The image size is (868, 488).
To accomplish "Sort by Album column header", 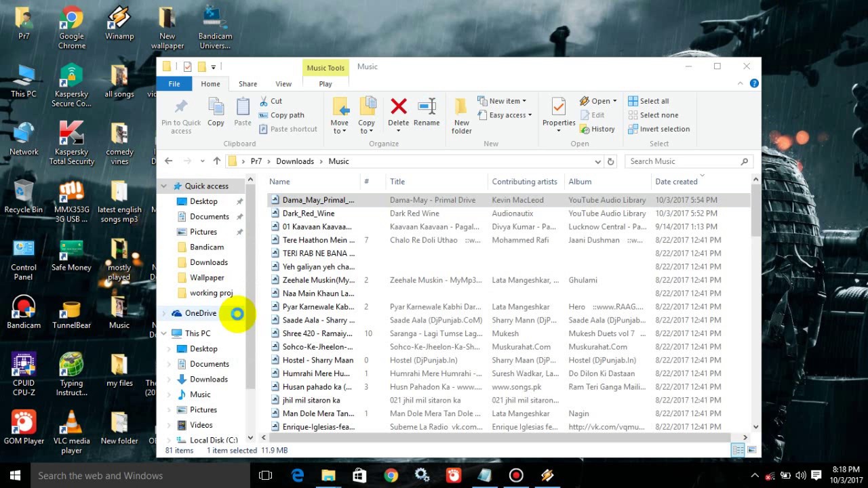I will point(608,182).
